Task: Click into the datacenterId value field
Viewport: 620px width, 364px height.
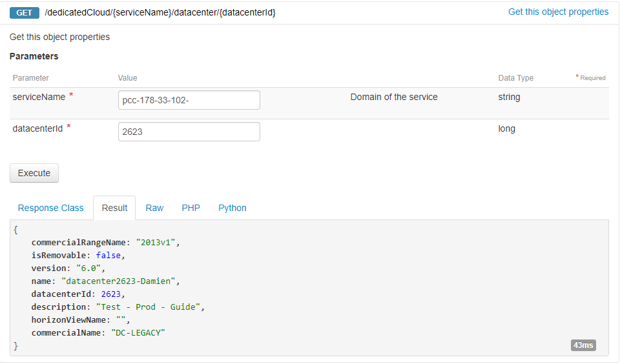Action: (189, 132)
